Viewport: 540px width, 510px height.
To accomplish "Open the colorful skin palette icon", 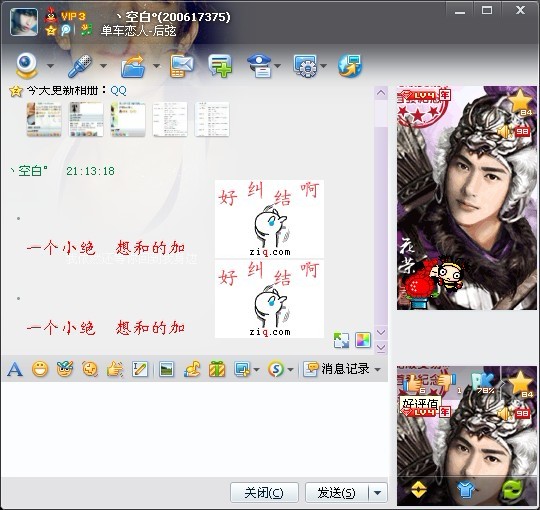I will click(363, 340).
